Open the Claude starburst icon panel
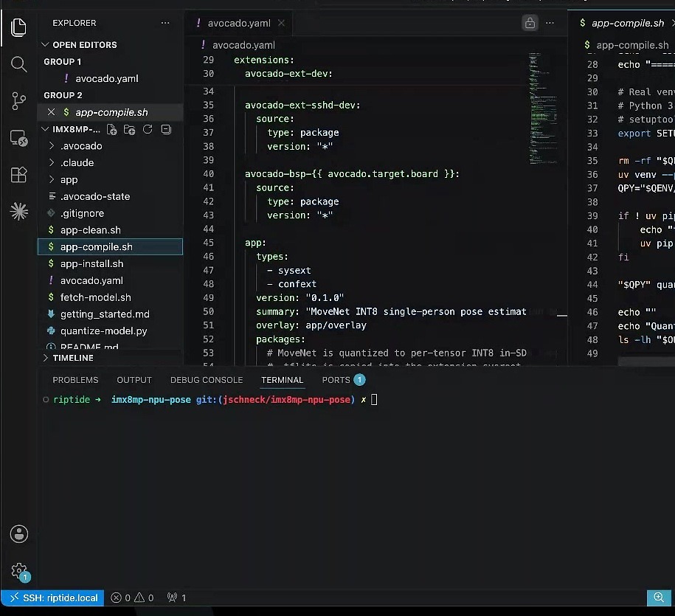Screen dimensions: 675x616 pos(18,212)
